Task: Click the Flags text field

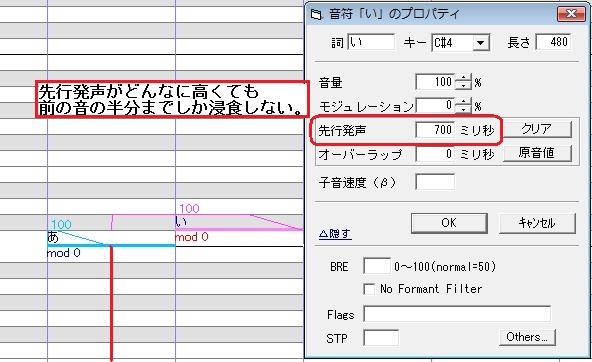Action: click(x=457, y=314)
